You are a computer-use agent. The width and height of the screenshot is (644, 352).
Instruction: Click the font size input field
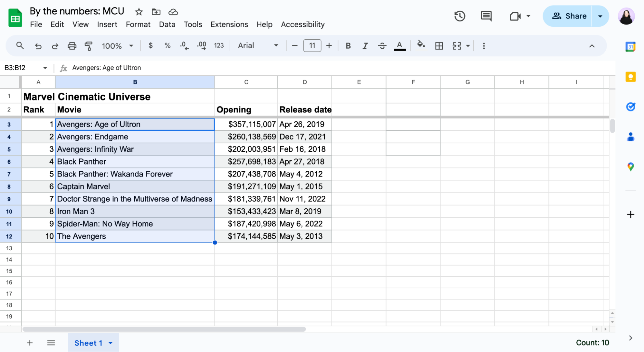coord(312,46)
